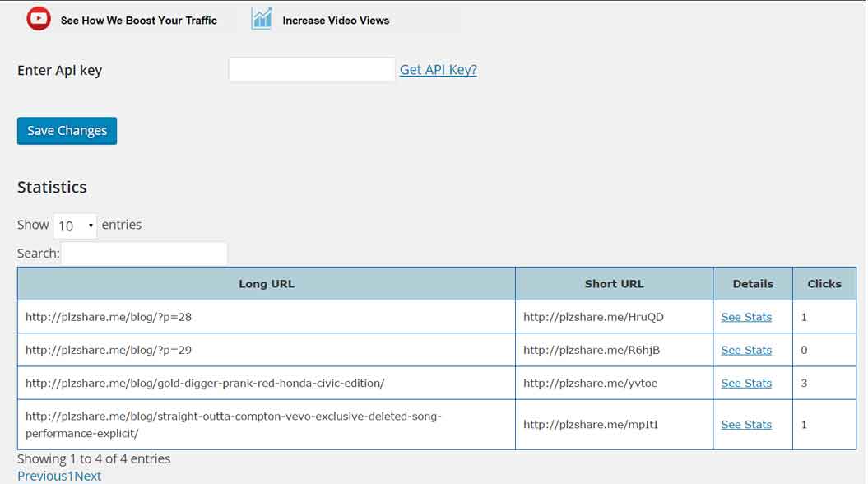Go to Next page
The width and height of the screenshot is (868, 484).
tap(88, 477)
